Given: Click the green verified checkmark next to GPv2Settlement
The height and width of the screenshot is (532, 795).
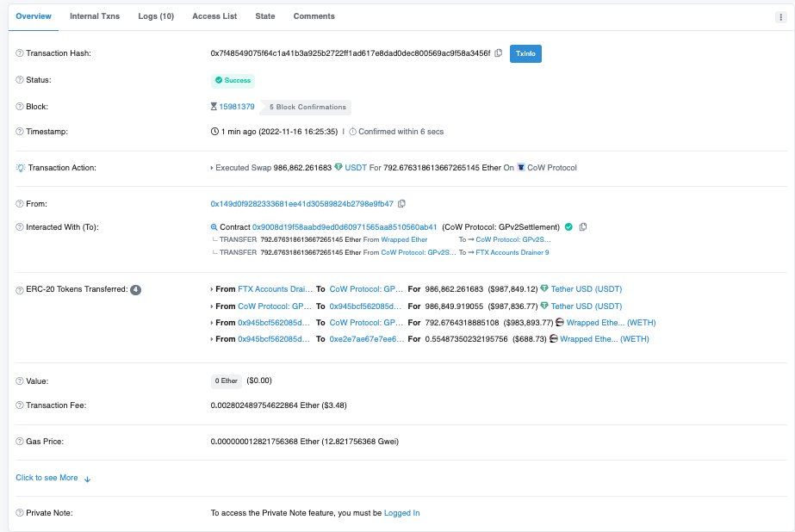Looking at the screenshot, I should [x=568, y=227].
